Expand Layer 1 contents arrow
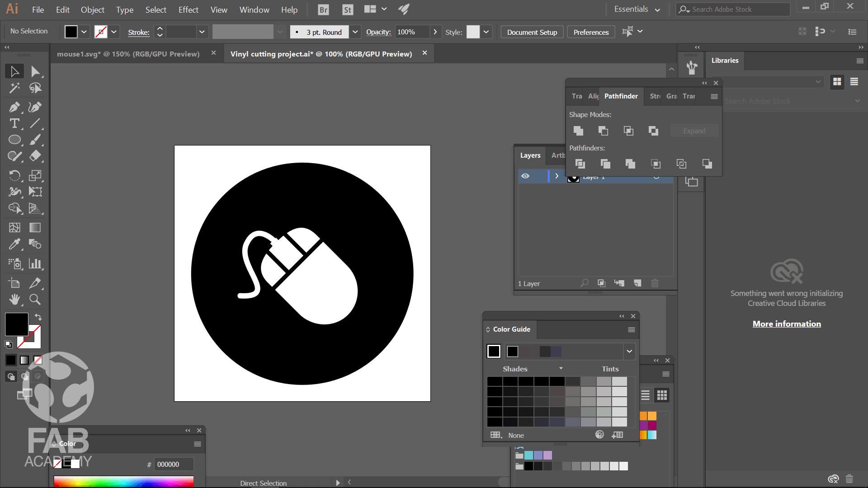This screenshot has height=488, width=868. [557, 176]
